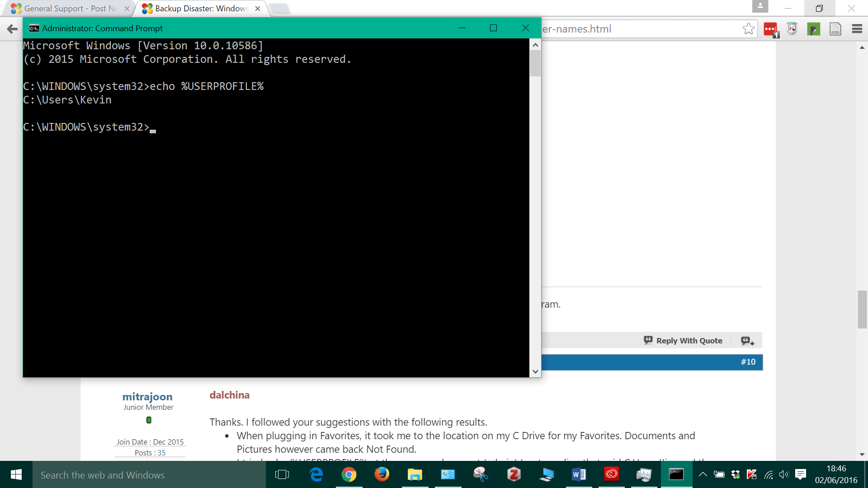Click the Google Chrome icon in taskbar

click(x=348, y=474)
